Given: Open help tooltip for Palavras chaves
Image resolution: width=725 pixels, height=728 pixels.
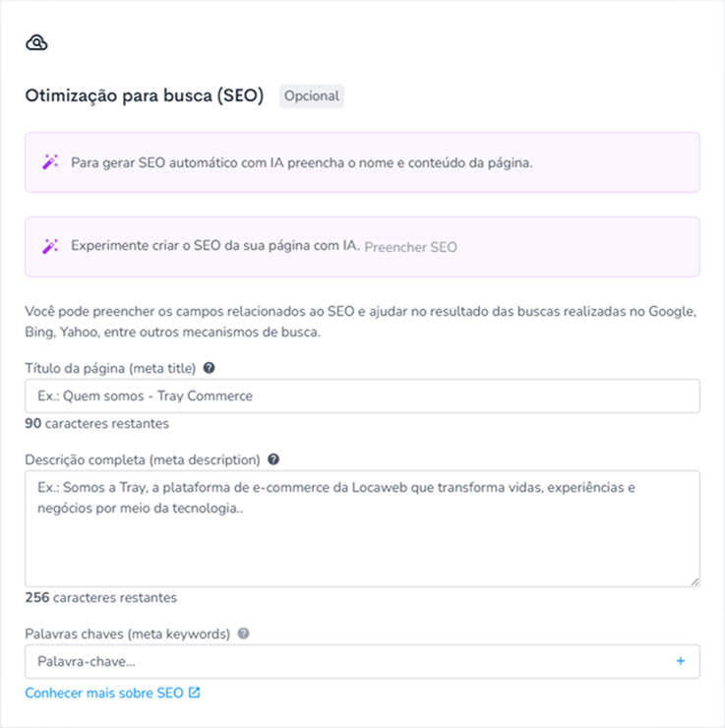Looking at the screenshot, I should coord(243,634).
